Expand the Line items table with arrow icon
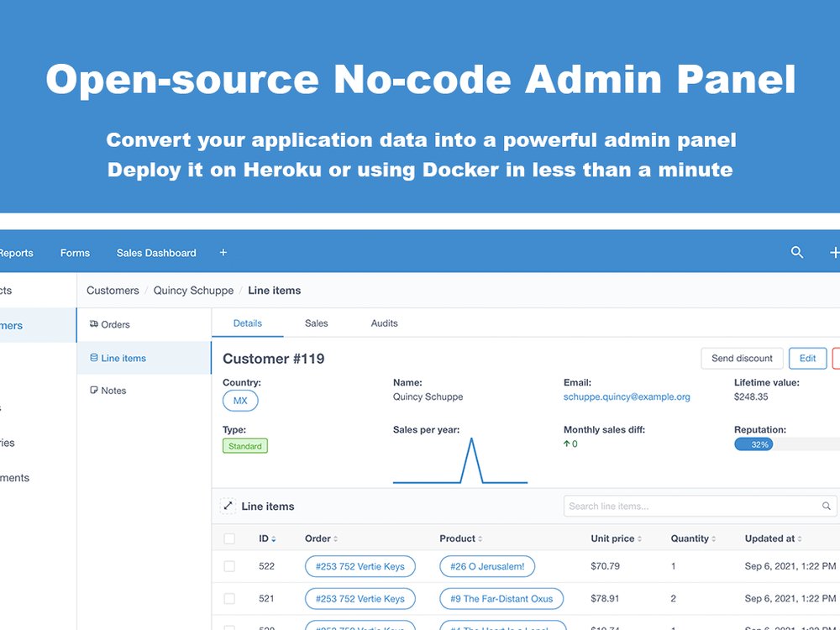Image resolution: width=840 pixels, height=630 pixels. pyautogui.click(x=228, y=506)
